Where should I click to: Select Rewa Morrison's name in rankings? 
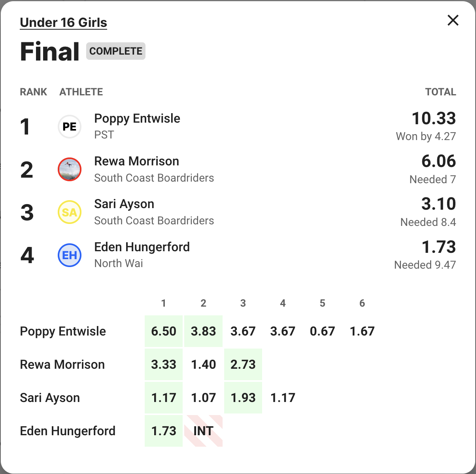(x=136, y=161)
